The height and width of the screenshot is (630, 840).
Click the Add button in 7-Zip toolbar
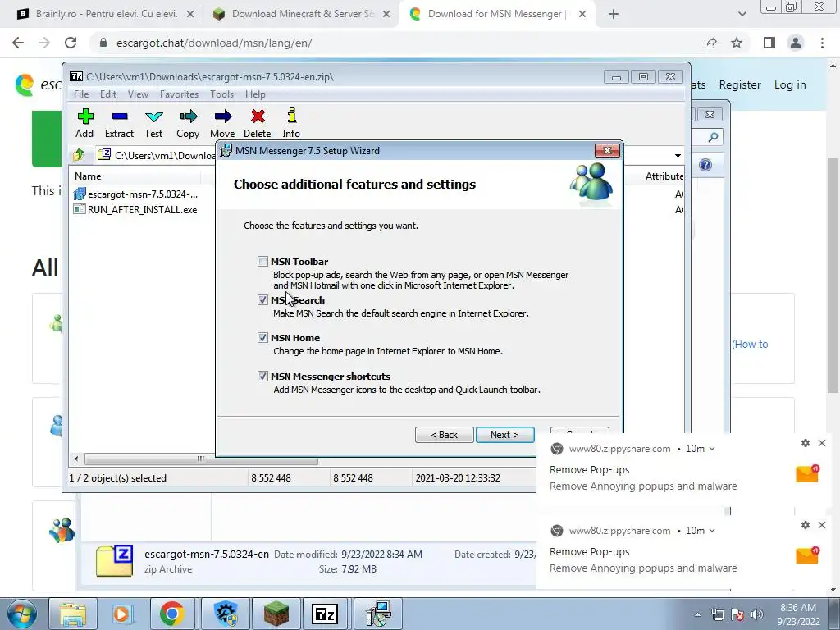84,123
